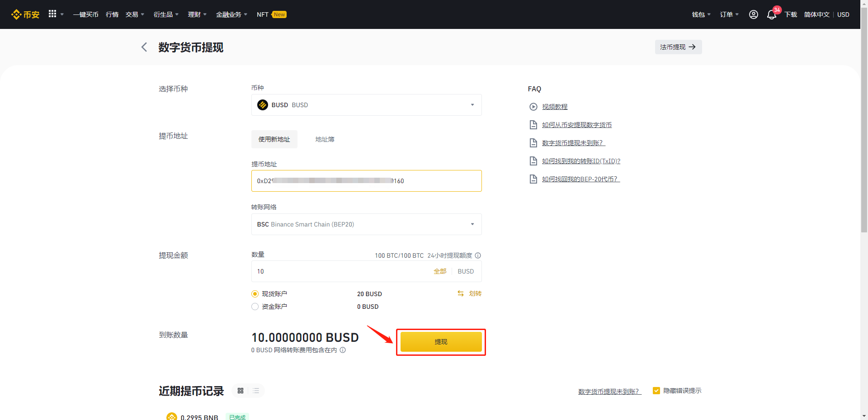Switch records to list view icon
Image resolution: width=868 pixels, height=420 pixels.
[256, 391]
